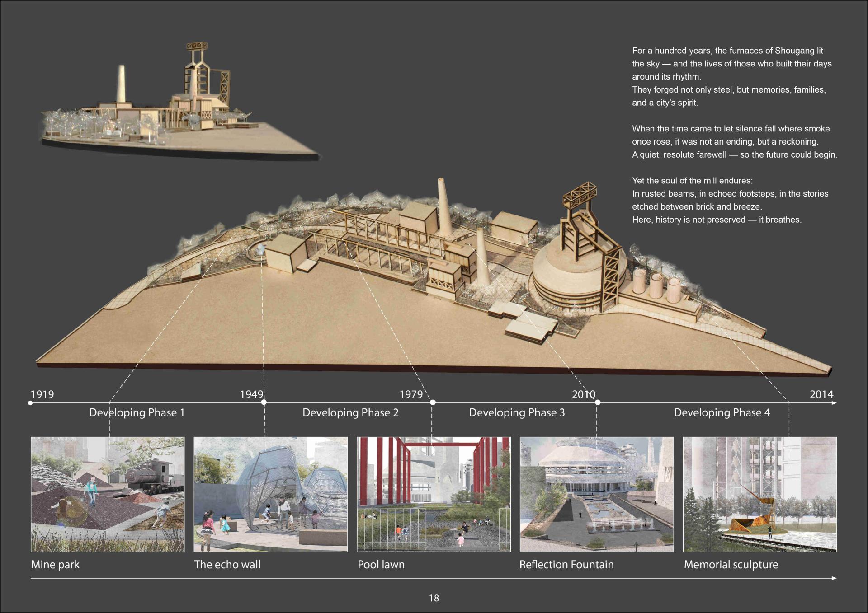This screenshot has width=868, height=613.
Task: Click the year label 1919
Action: pos(42,394)
